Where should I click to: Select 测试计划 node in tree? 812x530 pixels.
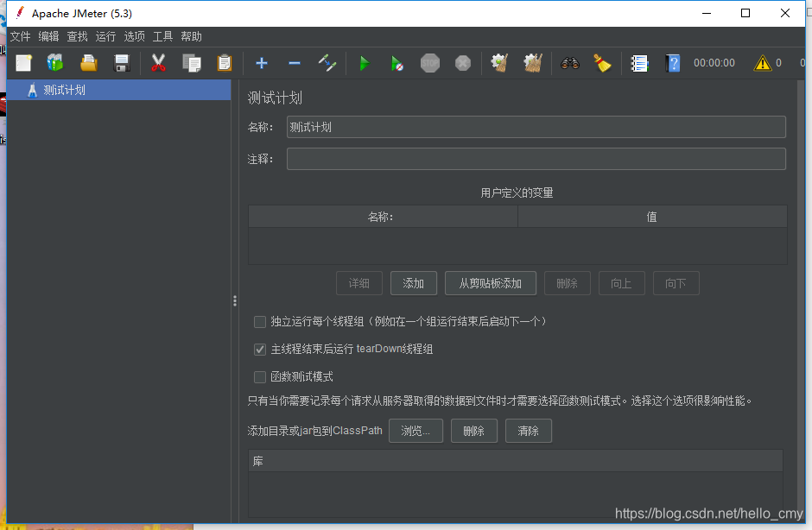pos(118,90)
